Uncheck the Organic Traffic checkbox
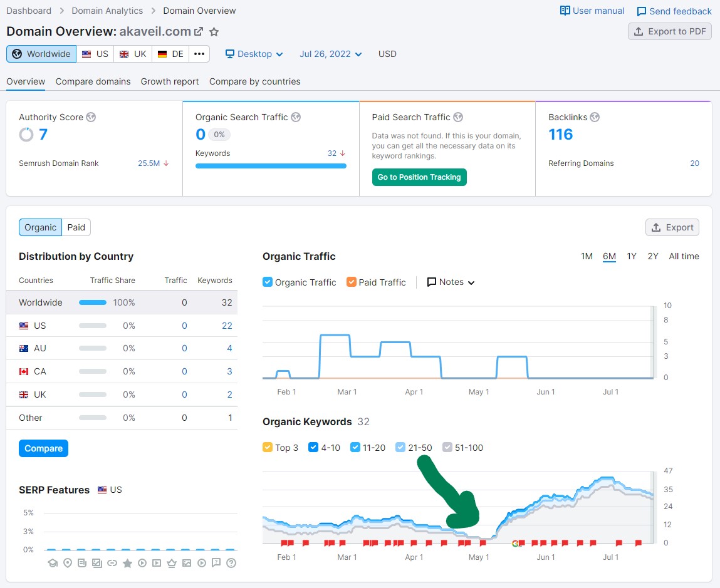Image resolution: width=720 pixels, height=588 pixels. (268, 282)
